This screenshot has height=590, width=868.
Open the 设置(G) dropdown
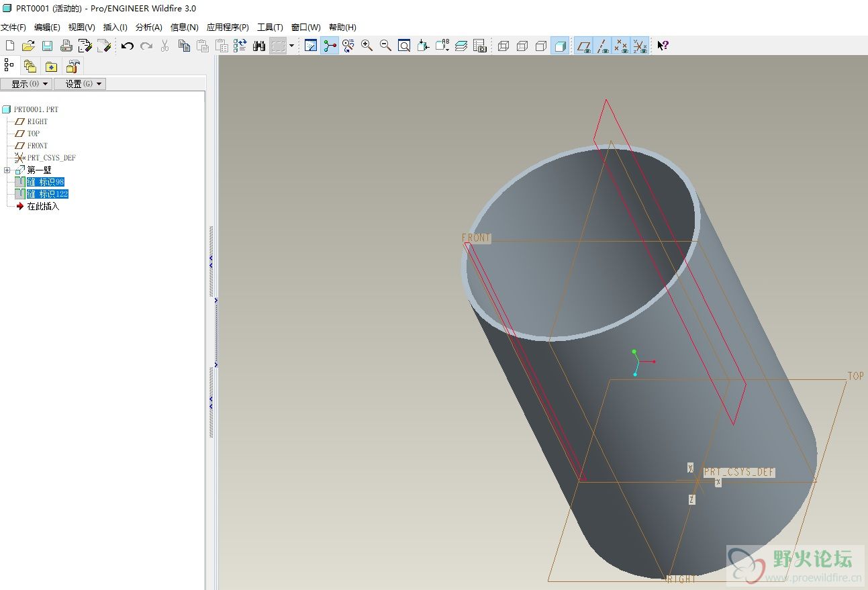80,84
